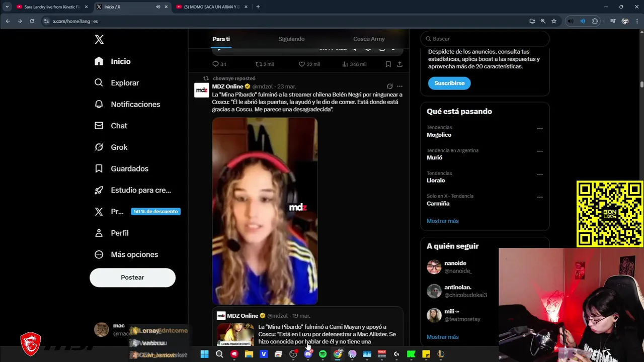Image resolution: width=644 pixels, height=362 pixels.
Task: Open options for Murió trend
Action: pos(540,151)
